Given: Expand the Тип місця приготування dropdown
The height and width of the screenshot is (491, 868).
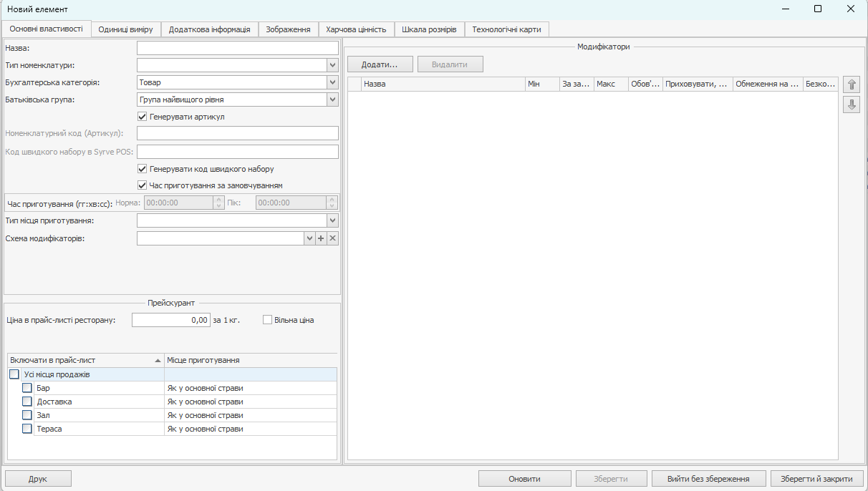Looking at the screenshot, I should (332, 220).
